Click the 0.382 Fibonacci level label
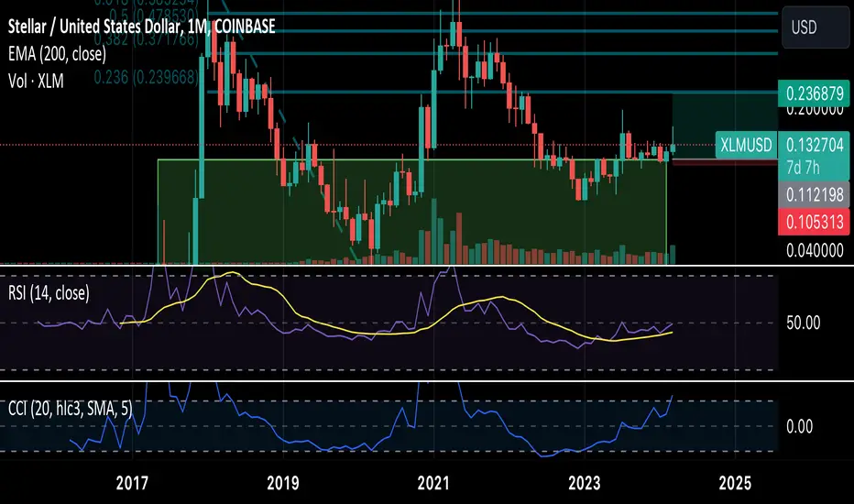 click(x=146, y=39)
